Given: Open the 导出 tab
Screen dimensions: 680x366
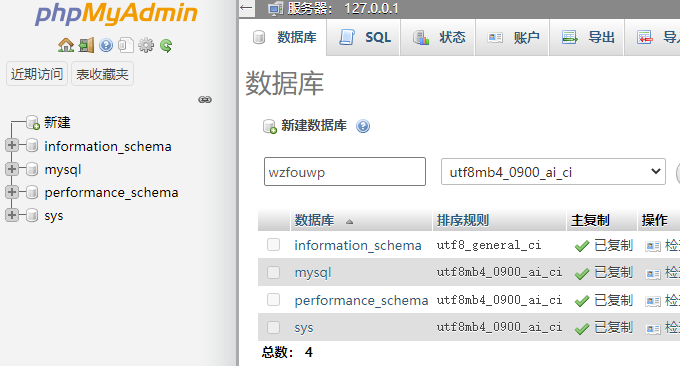Looking at the screenshot, I should (x=587, y=37).
